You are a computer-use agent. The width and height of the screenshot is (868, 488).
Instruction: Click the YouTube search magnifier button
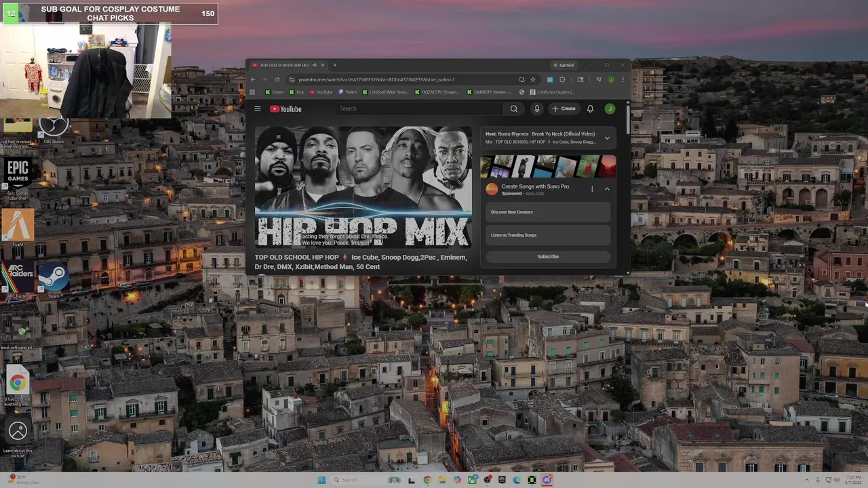tap(514, 108)
